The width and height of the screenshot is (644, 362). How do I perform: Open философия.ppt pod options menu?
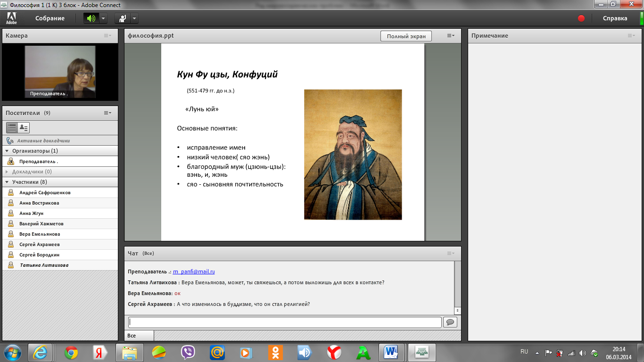pos(451,35)
